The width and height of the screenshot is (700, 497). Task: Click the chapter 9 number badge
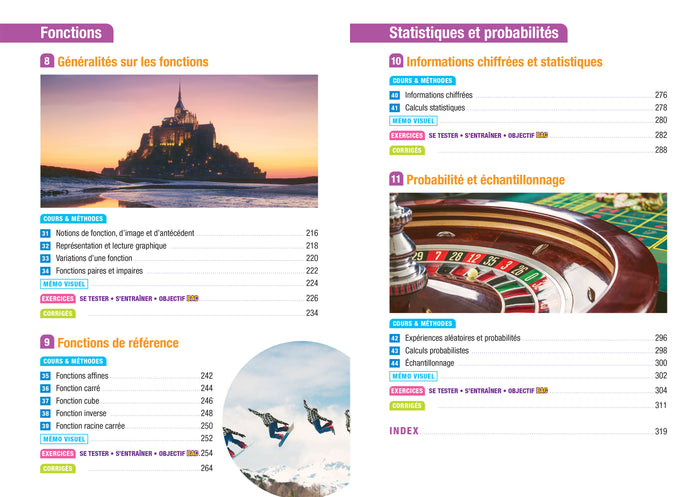[46, 342]
